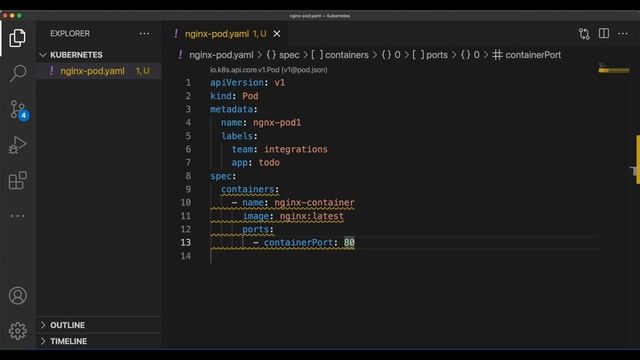This screenshot has height=360, width=640.
Task: Click the '1, U' status beside nginx-pod.yaml in tree
Action: click(143, 71)
